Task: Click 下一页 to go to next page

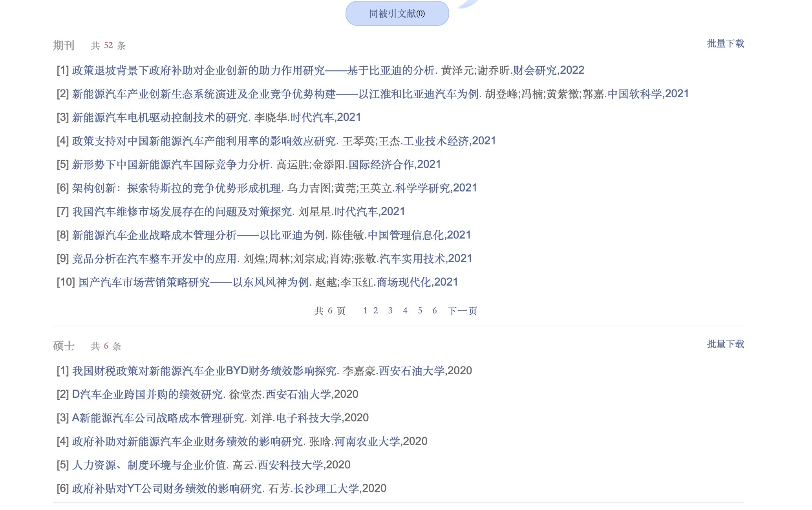Action: click(462, 311)
